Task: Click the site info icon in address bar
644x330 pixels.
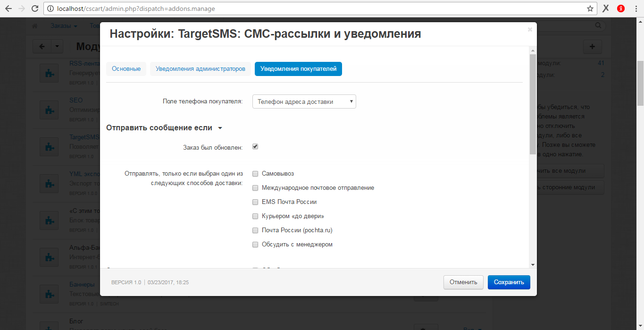Action: click(50, 8)
